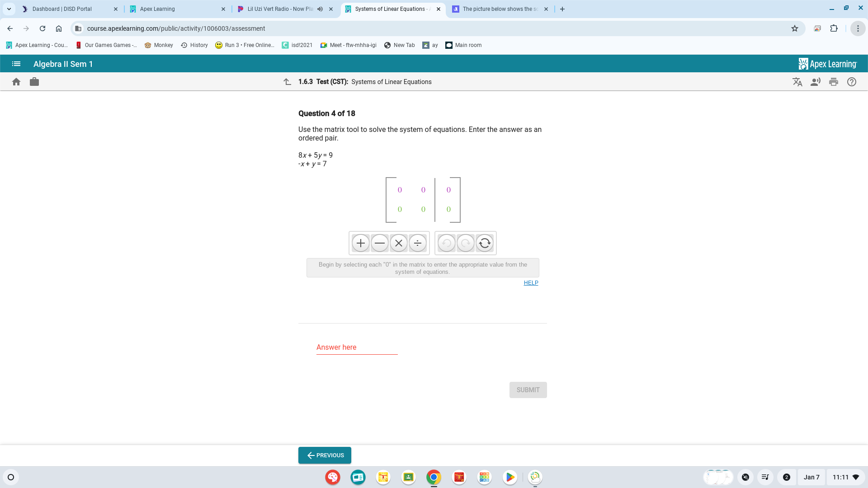The width and height of the screenshot is (868, 488).
Task: Click the Apex Learning home icon
Action: [x=16, y=82]
